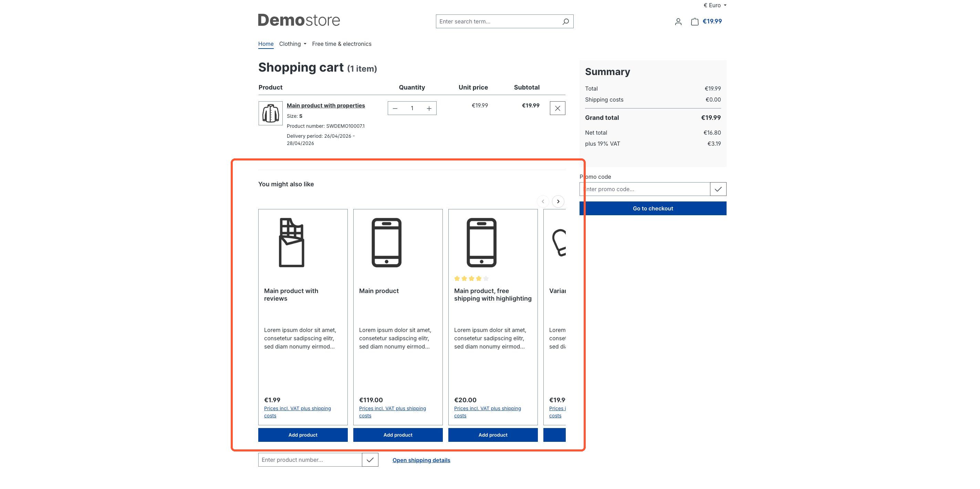
Task: Click VAT shipping link under €1.99
Action: point(298,412)
